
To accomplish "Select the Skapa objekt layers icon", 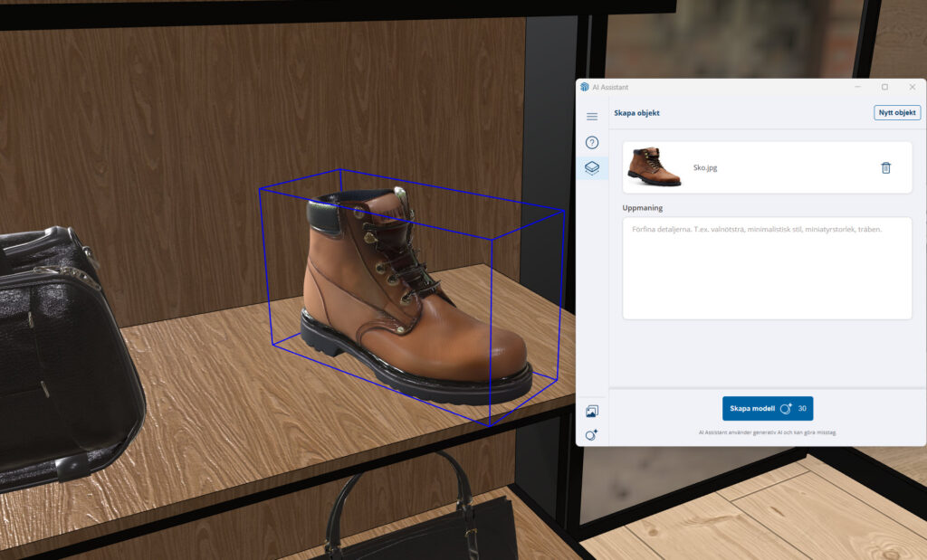I will [592, 168].
